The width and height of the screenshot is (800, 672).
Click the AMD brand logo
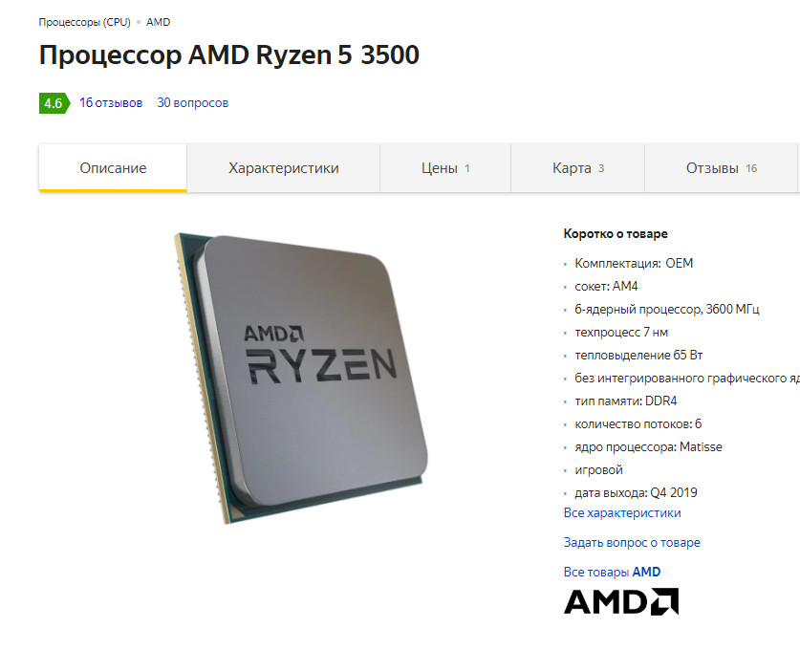621,601
